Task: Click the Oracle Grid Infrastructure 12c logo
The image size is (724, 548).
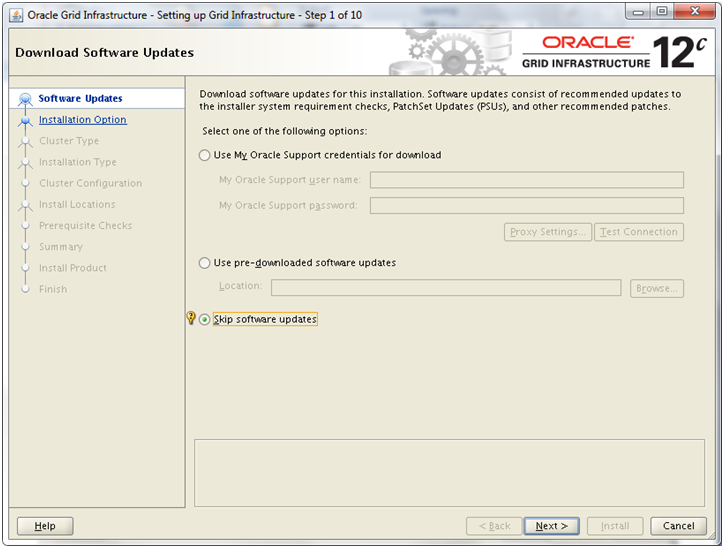Action: 614,52
